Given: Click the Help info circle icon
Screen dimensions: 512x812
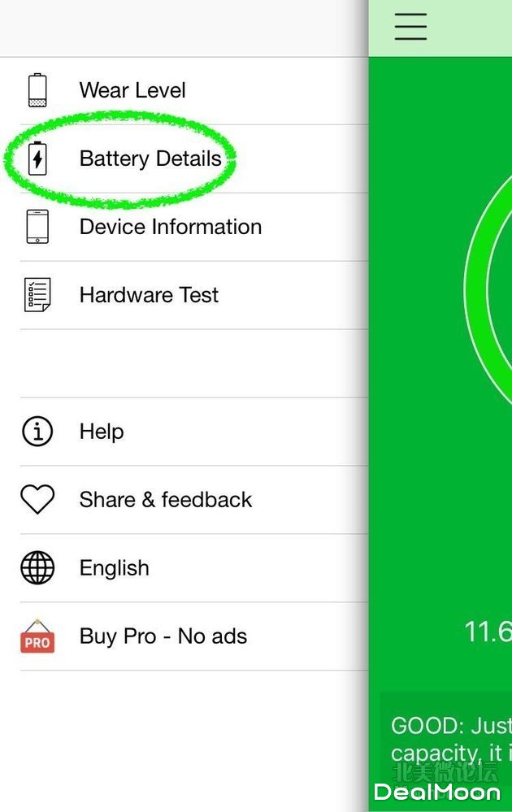Looking at the screenshot, I should pos(37,431).
